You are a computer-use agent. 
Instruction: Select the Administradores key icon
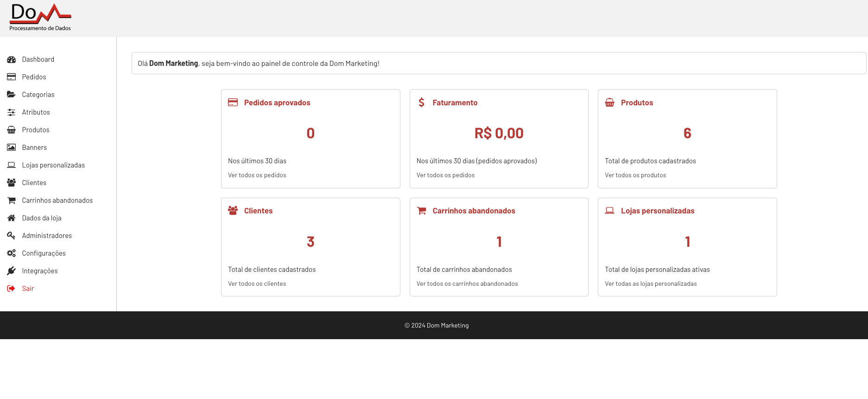point(12,236)
